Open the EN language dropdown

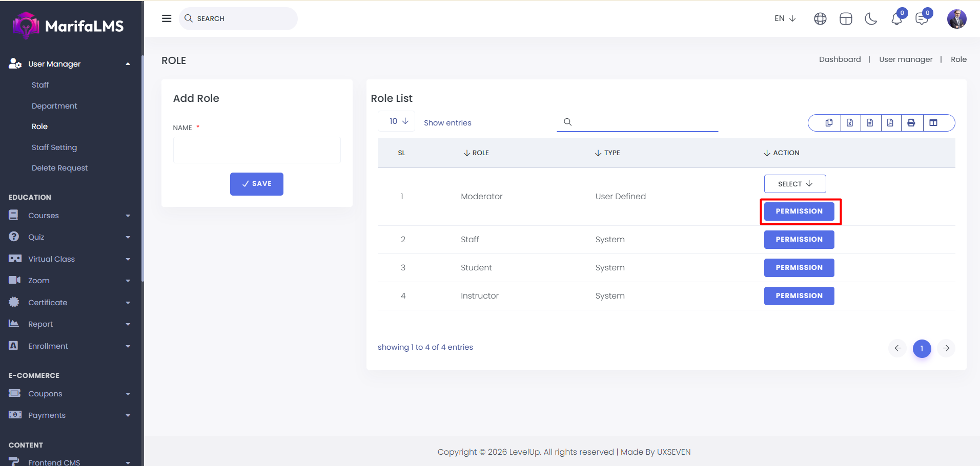tap(785, 18)
